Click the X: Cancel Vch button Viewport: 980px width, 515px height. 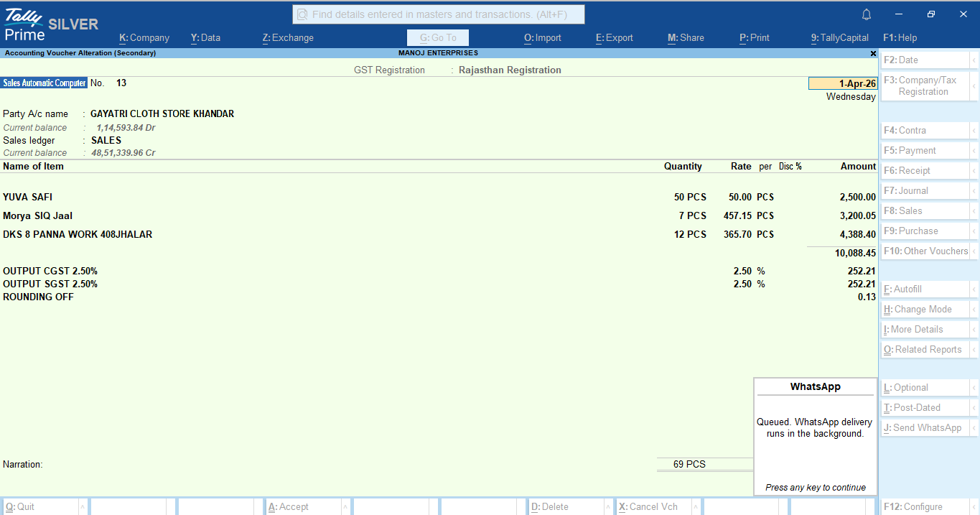coord(653,507)
